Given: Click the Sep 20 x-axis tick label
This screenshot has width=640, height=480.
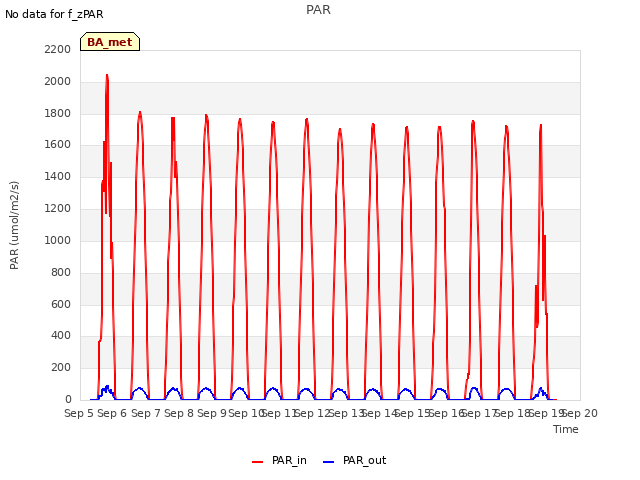Looking at the screenshot, I should [x=580, y=413].
